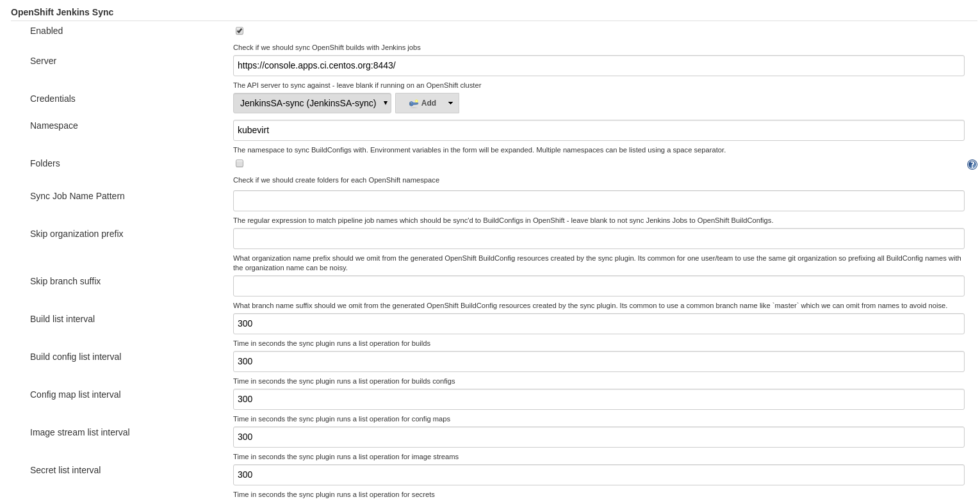Image resolution: width=980 pixels, height=504 pixels.
Task: Edit the Secret list interval value
Action: (x=598, y=475)
